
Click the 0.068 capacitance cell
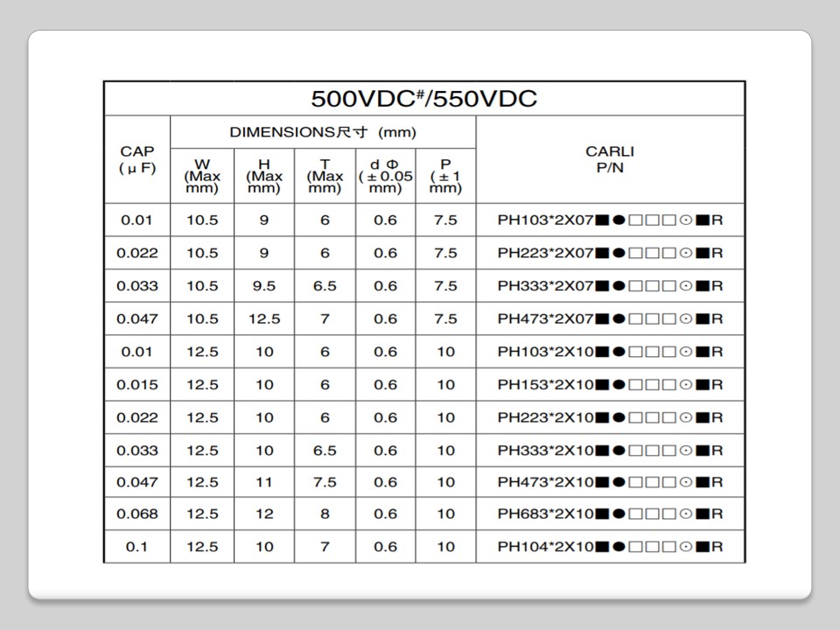(136, 514)
